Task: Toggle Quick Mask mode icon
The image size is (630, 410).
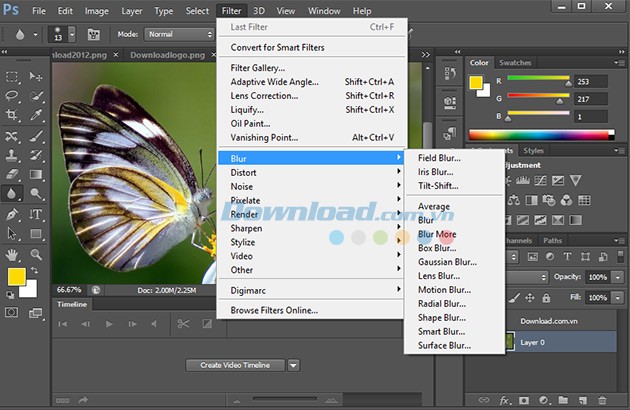Action: click(x=13, y=312)
